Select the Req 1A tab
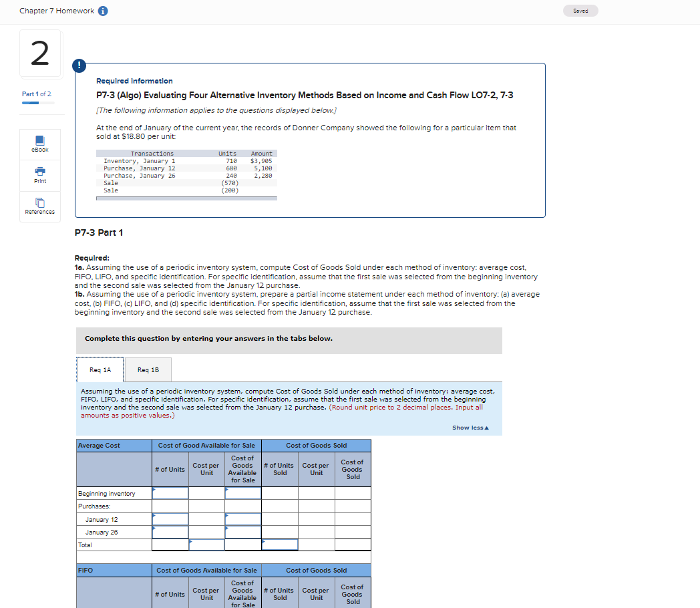This screenshot has width=700, height=608. point(100,369)
